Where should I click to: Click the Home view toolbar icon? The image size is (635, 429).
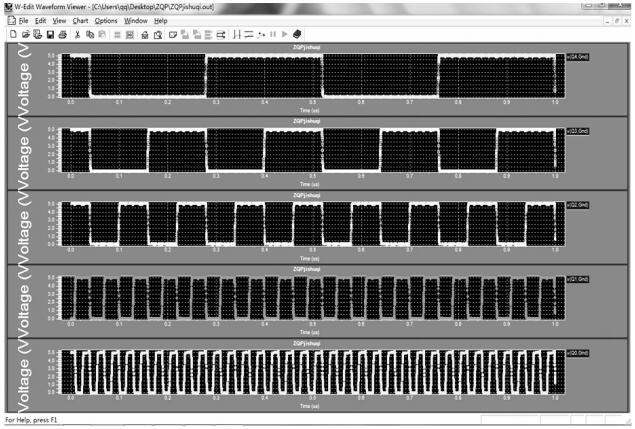click(x=145, y=35)
